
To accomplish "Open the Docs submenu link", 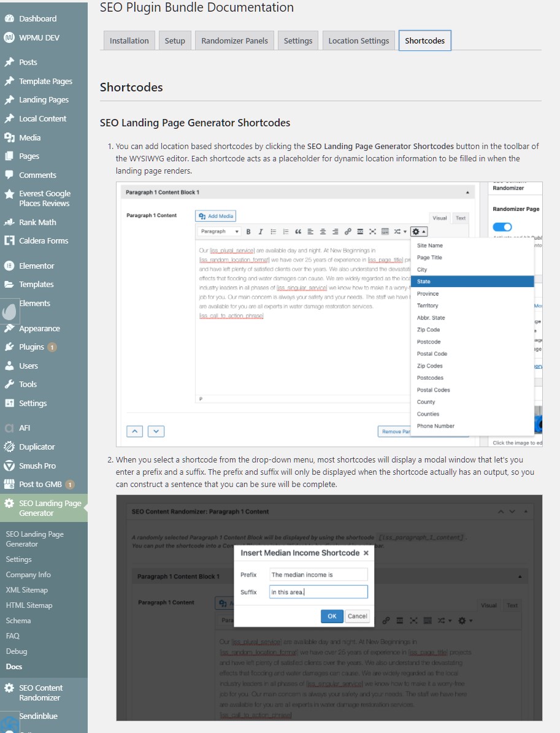I will (14, 667).
